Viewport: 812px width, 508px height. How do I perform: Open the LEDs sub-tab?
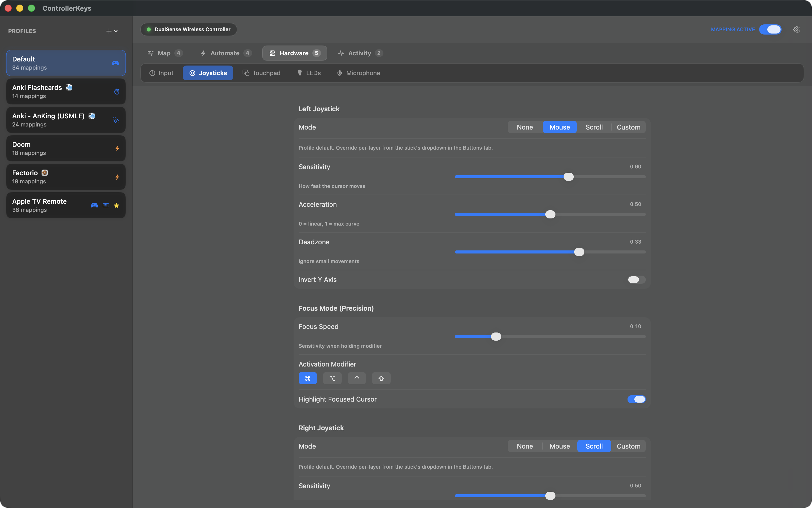(x=309, y=73)
